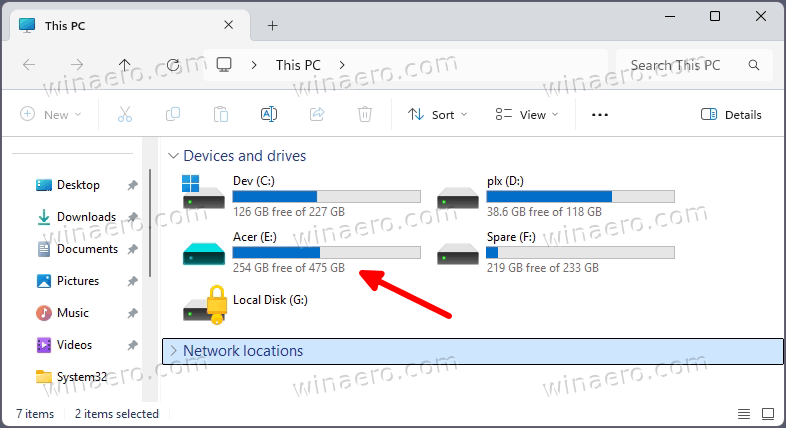Select the This PC tab
The image size is (786, 428).
(x=129, y=25)
